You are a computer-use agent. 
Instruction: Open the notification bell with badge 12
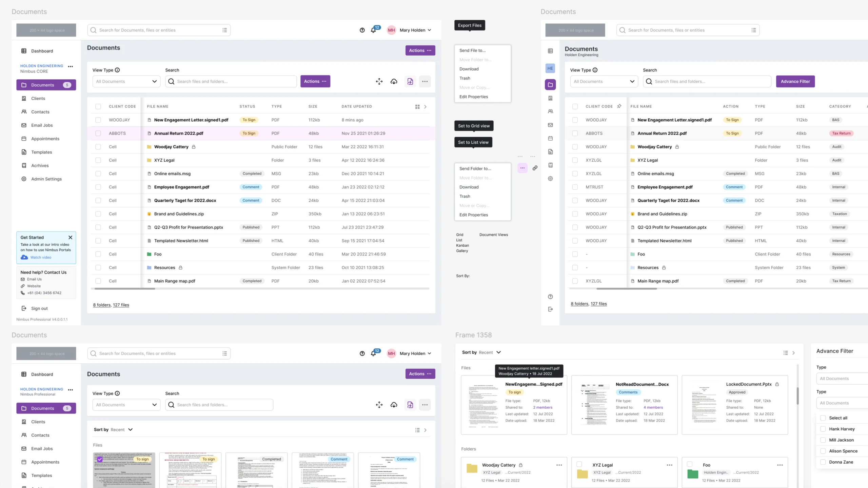coord(373,30)
